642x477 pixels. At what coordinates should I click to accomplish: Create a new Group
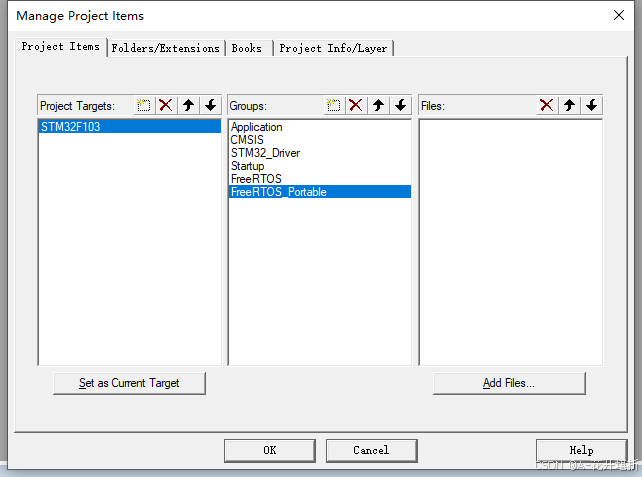tap(334, 105)
